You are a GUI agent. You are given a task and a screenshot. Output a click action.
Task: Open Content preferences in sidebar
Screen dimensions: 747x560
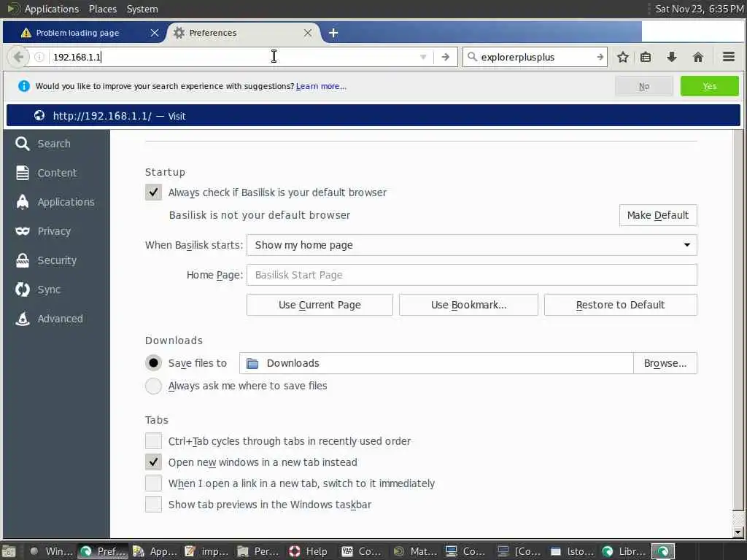(x=56, y=173)
